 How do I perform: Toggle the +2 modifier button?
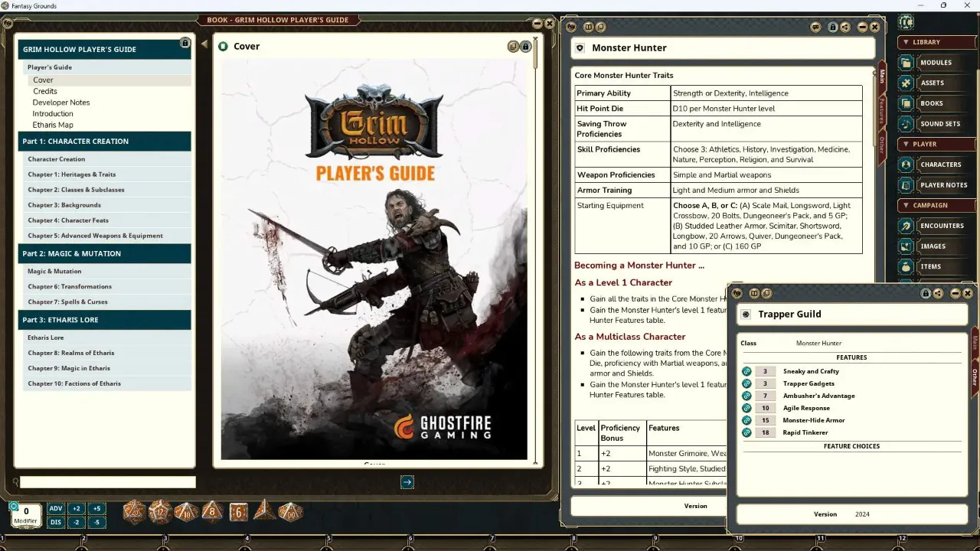(76, 509)
